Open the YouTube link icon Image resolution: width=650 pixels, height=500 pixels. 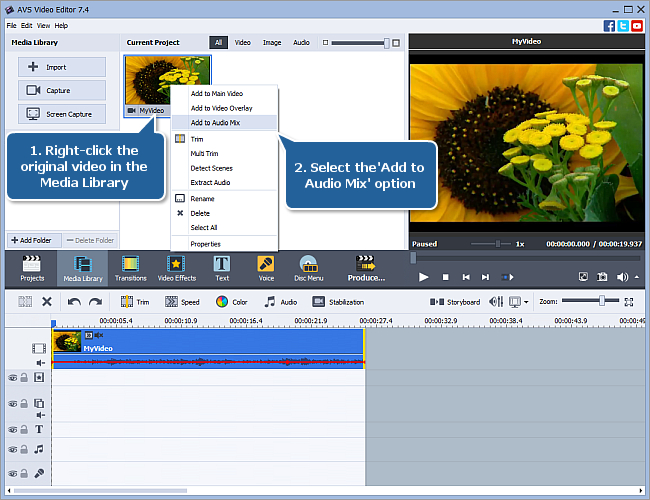(x=637, y=26)
